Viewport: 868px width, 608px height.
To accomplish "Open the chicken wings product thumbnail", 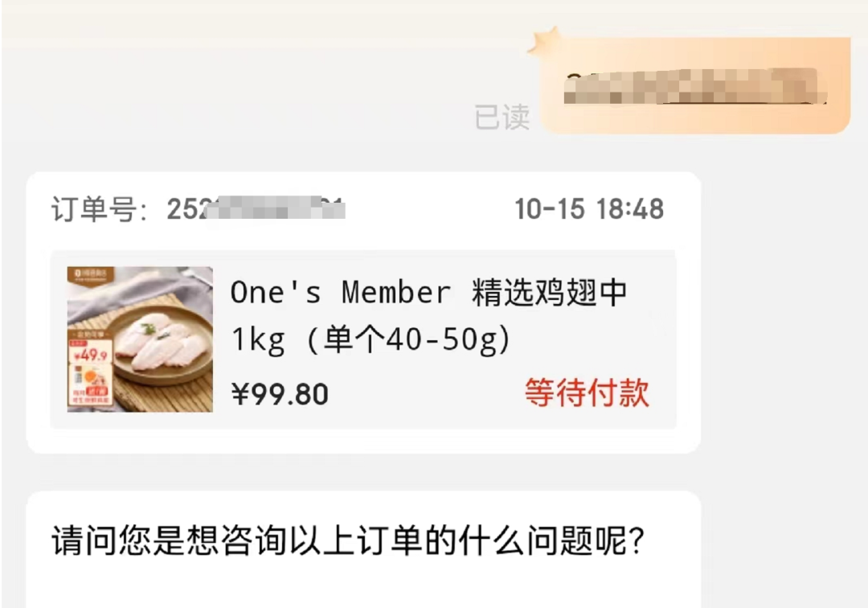I will click(x=140, y=339).
